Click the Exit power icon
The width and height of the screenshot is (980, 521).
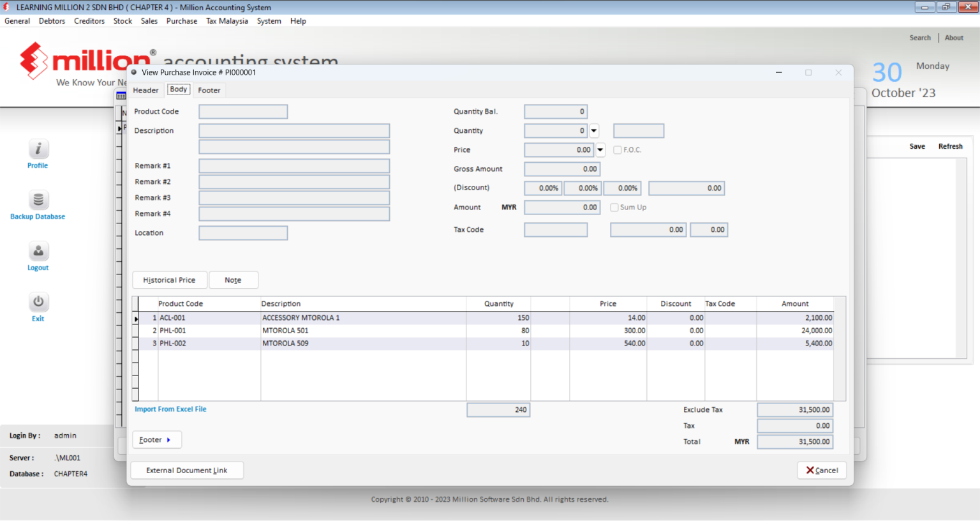[x=38, y=301]
